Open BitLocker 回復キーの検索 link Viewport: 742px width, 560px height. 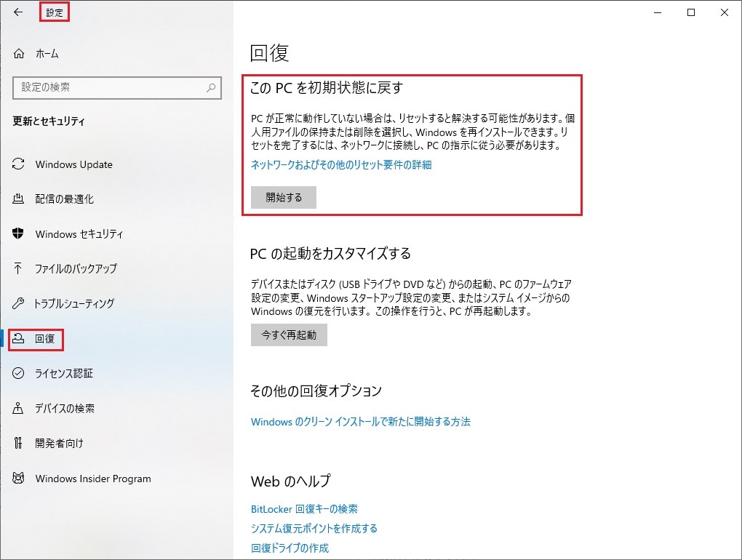[304, 509]
